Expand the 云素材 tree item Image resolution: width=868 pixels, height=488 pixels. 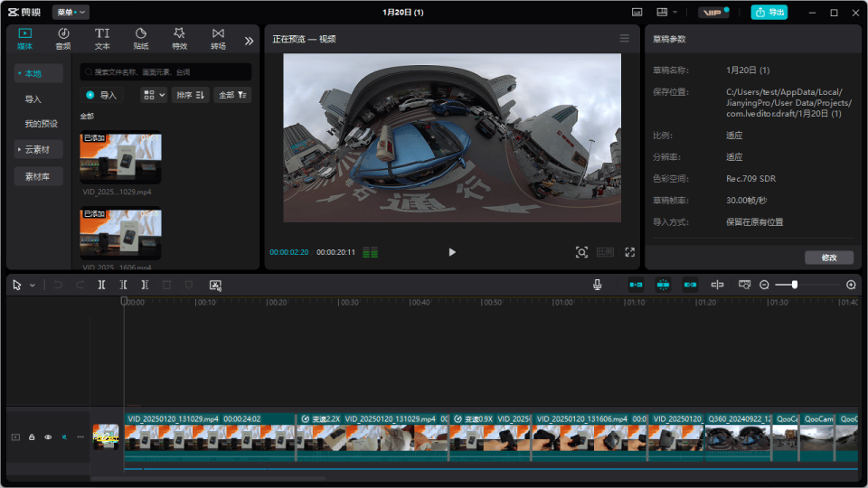[39, 149]
